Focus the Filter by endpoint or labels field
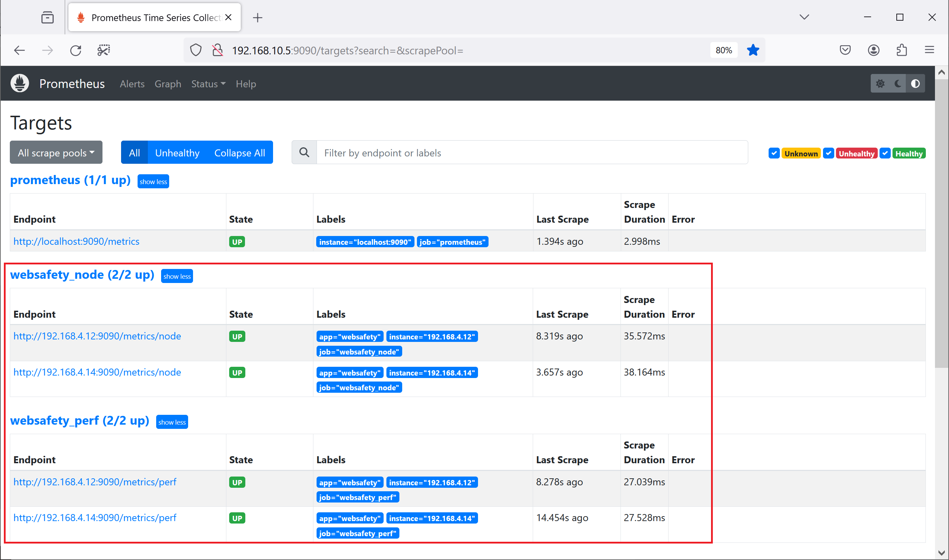The image size is (949, 560). click(532, 153)
